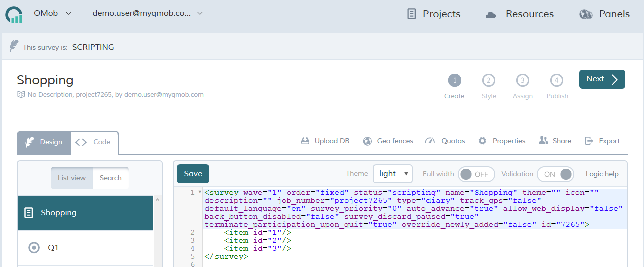Click the Shopping survey title
Viewport: 644px width, 267px height.
pos(45,80)
